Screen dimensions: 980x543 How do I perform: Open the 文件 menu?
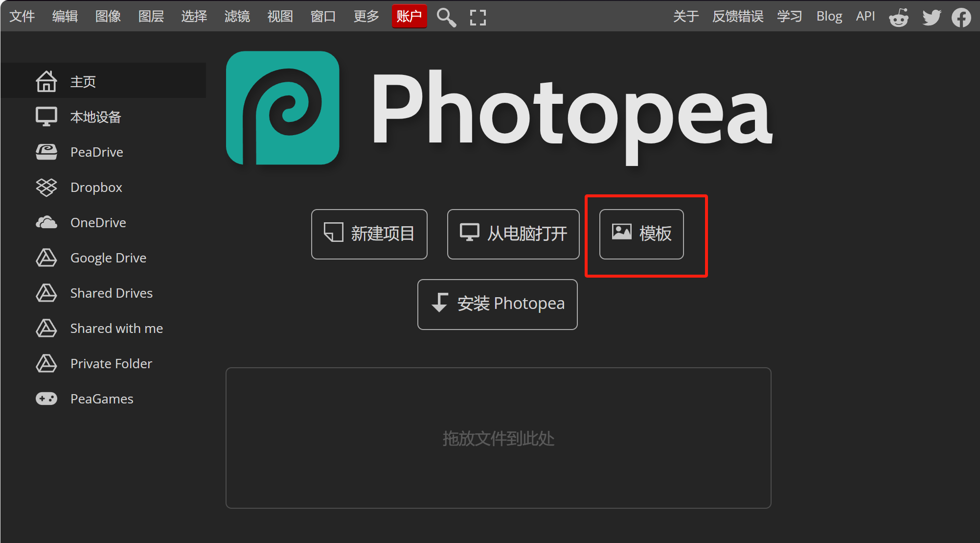coord(22,16)
